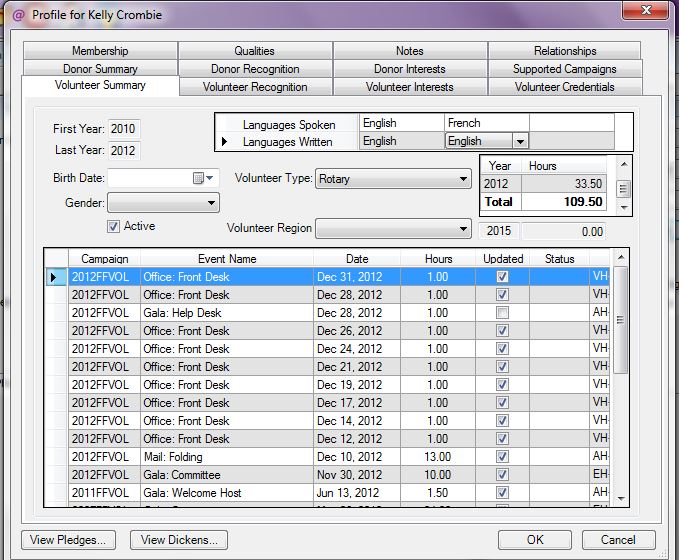Click the Updated column header

click(x=503, y=259)
